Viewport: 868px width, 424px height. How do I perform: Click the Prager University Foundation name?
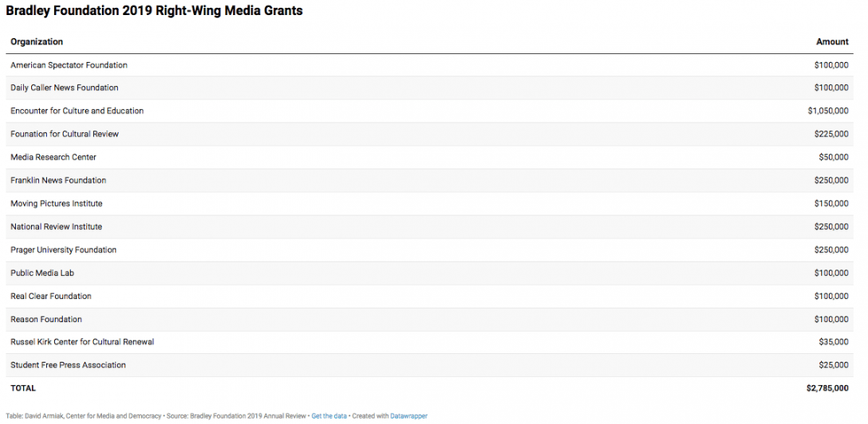[63, 250]
